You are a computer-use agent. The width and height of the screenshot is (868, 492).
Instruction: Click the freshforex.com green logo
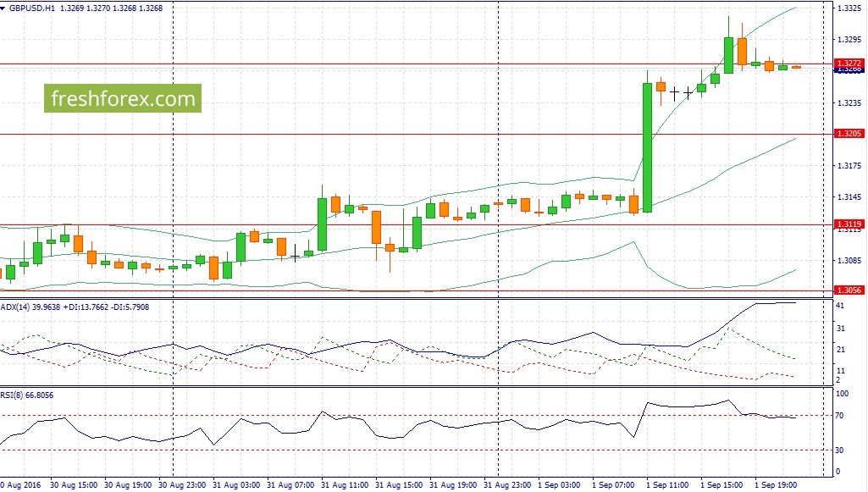tap(123, 98)
